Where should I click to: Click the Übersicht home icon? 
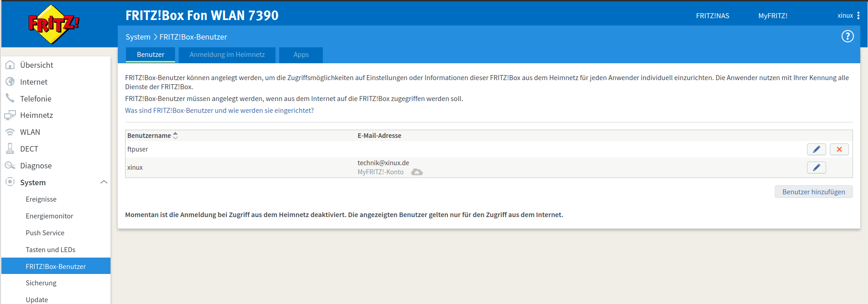click(10, 65)
